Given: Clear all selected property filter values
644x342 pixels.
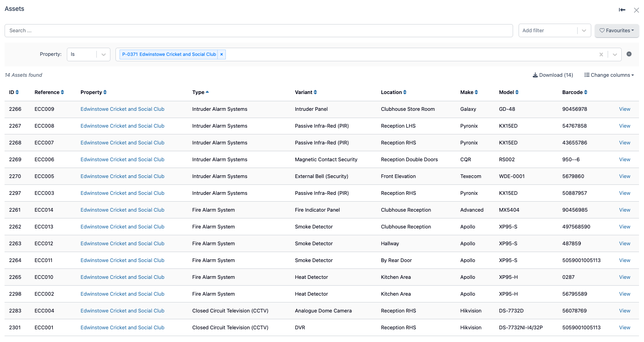Looking at the screenshot, I should [601, 55].
